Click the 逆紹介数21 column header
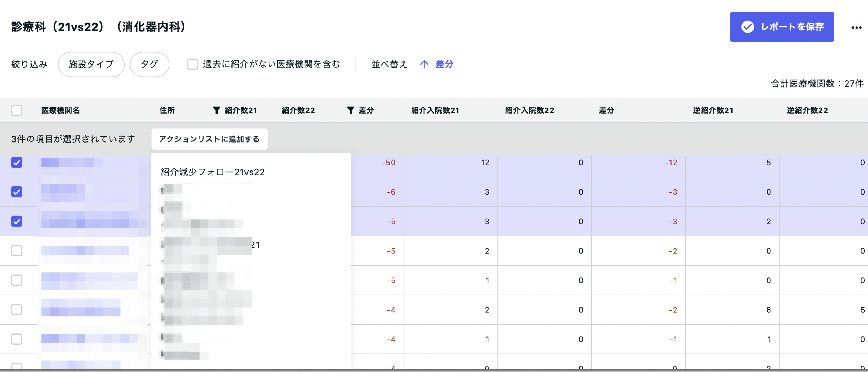Image resolution: width=868 pixels, height=372 pixels. (713, 110)
